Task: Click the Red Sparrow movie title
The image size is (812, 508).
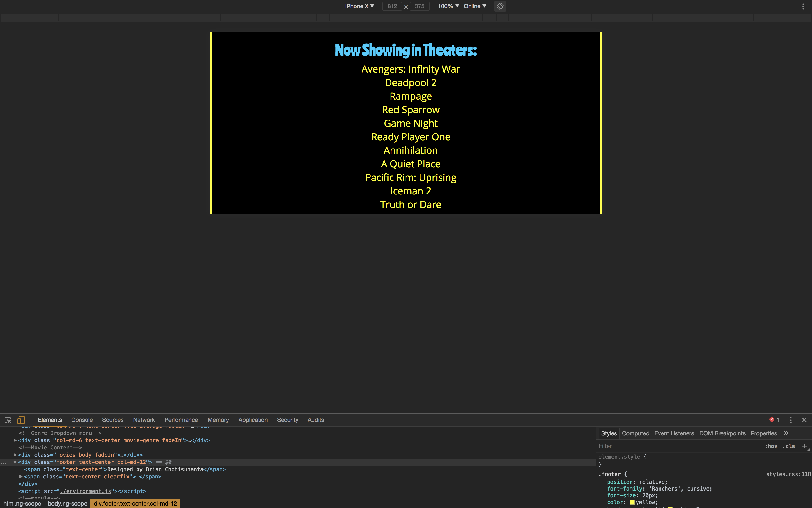Action: point(410,110)
